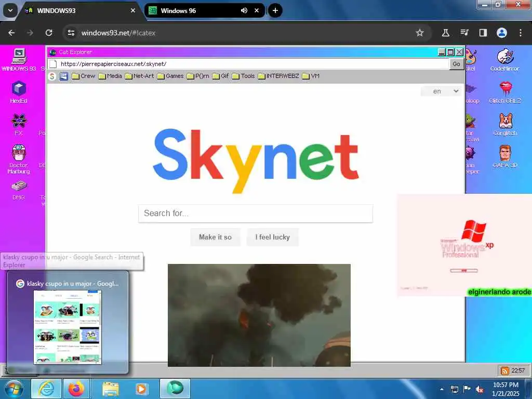Click the Make it so button
Image resolution: width=532 pixels, height=399 pixels.
pyautogui.click(x=215, y=237)
